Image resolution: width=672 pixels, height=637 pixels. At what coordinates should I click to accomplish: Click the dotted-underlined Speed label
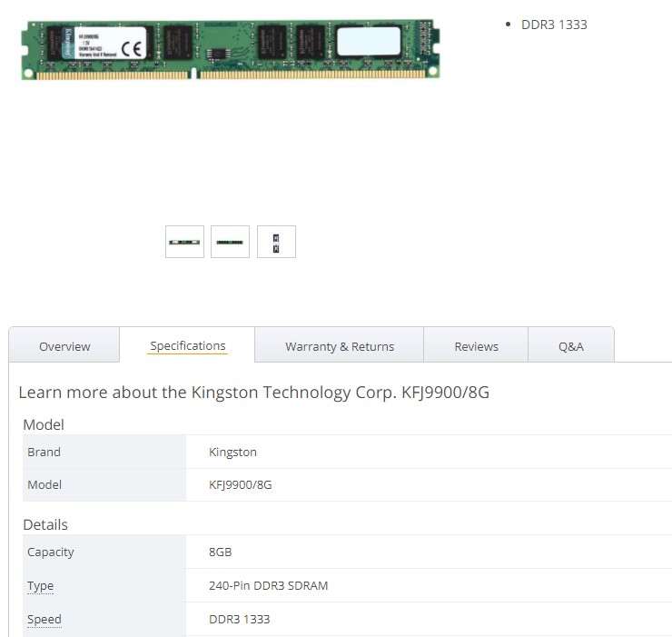point(44,619)
